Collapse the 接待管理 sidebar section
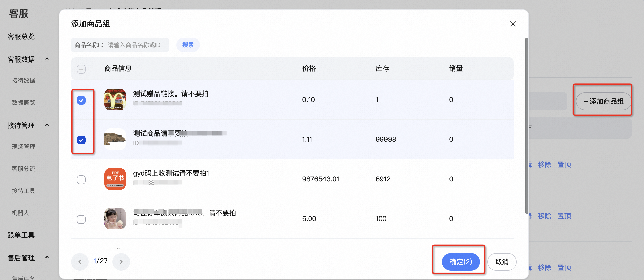The image size is (644, 280). click(47, 125)
